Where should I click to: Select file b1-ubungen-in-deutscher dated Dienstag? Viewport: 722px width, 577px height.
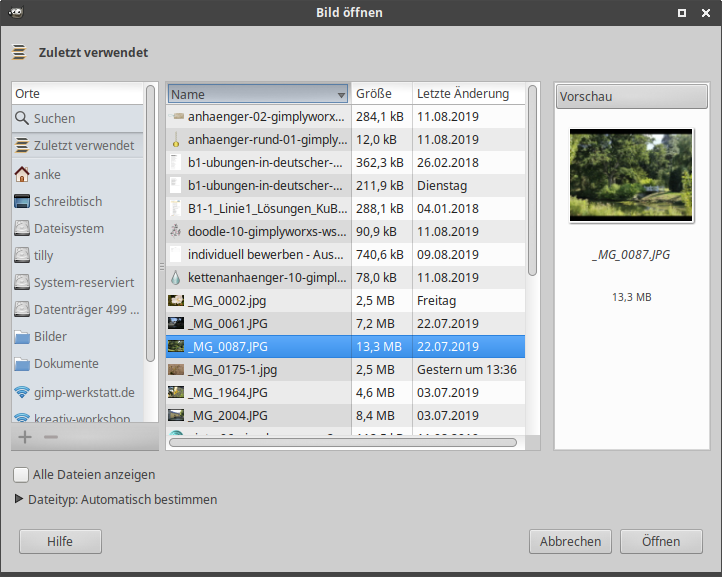click(x=345, y=186)
